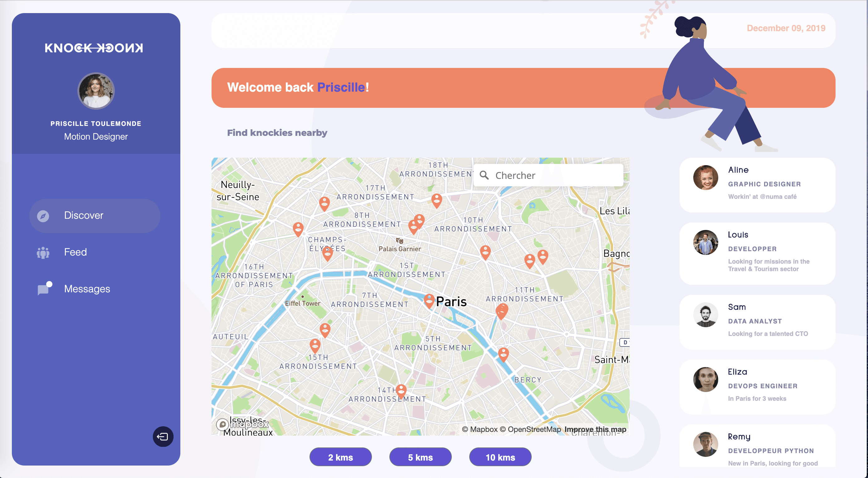Click map pin near Bercy
This screenshot has height=478, width=868.
(x=503, y=354)
